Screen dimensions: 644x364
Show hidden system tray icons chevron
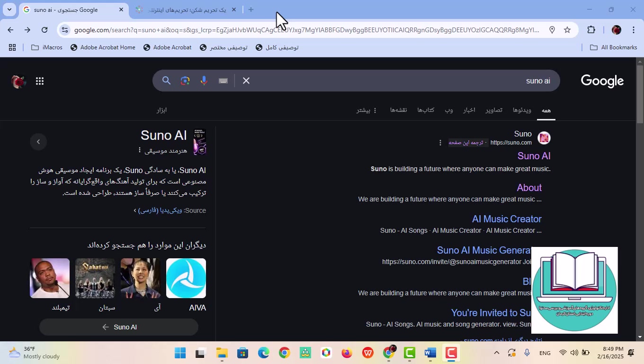[x=496, y=353]
